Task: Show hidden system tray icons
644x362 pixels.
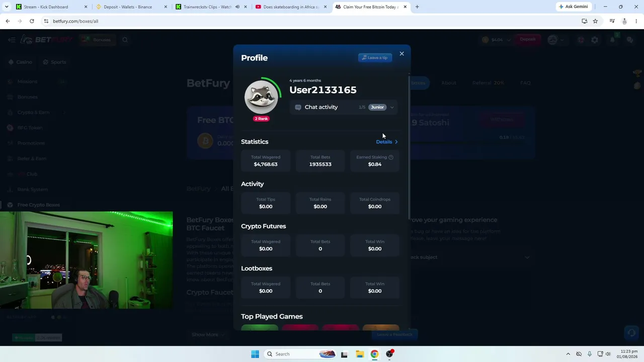Action: coord(568,354)
